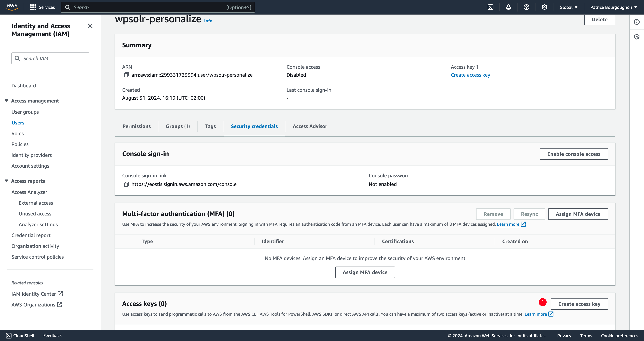Click the Info link beside wpsolr-personalize

(208, 21)
